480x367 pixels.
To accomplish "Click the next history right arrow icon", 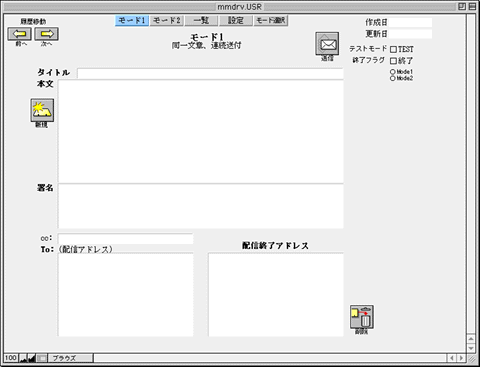I will click(x=47, y=34).
